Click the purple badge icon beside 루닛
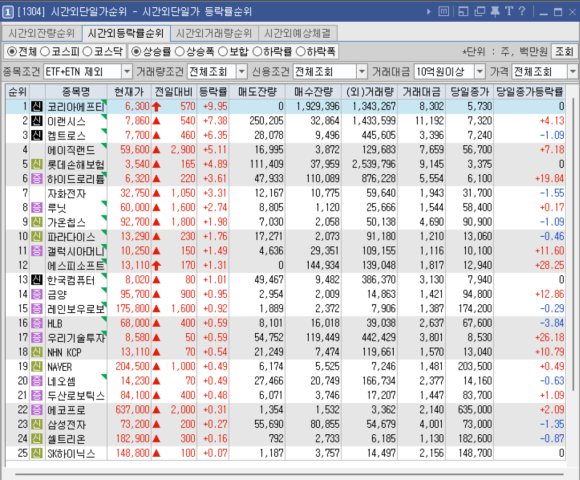Image resolution: width=580 pixels, height=480 pixels. pos(37,208)
